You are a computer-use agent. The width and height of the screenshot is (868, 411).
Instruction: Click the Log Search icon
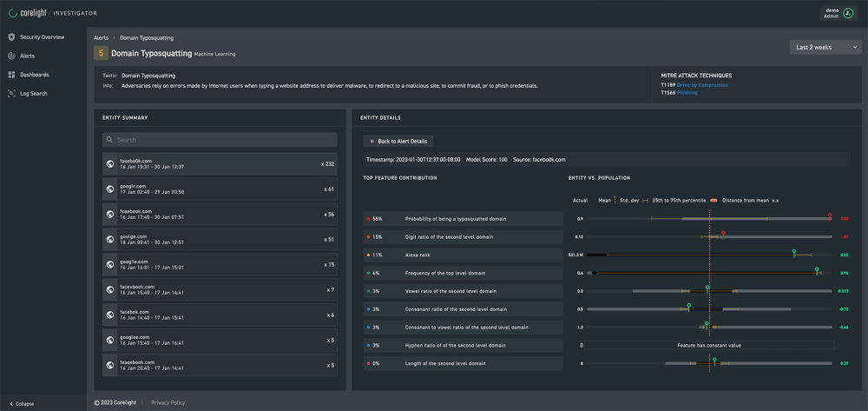(x=11, y=93)
